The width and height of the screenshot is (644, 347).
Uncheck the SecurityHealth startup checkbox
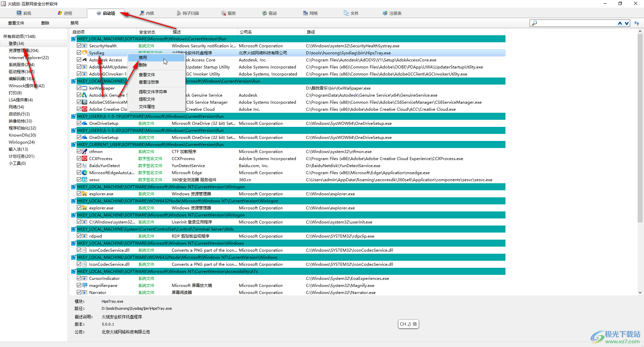pyautogui.click(x=79, y=46)
